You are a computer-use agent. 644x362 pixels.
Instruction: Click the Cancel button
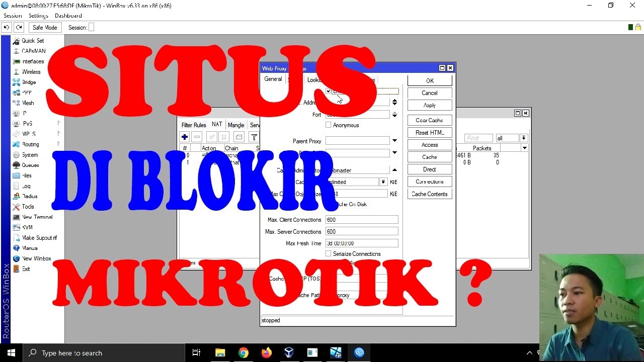coord(430,93)
